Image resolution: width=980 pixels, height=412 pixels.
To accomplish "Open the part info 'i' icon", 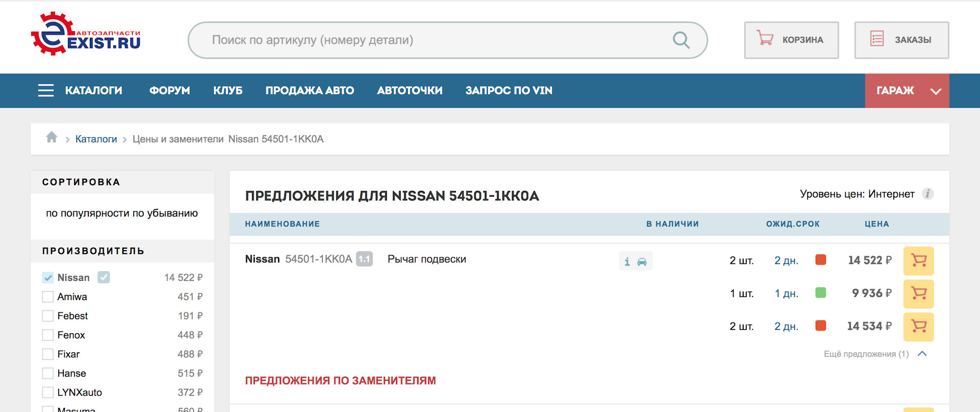I will 627,261.
